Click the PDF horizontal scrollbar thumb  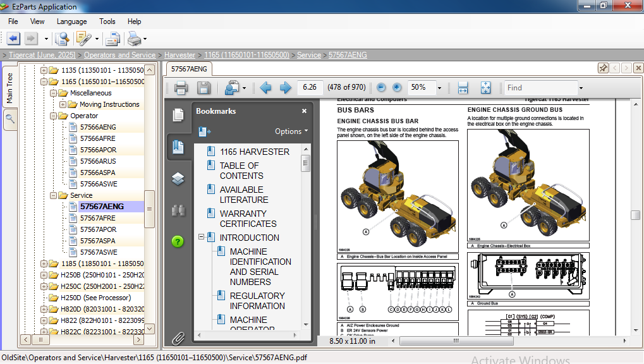456,341
